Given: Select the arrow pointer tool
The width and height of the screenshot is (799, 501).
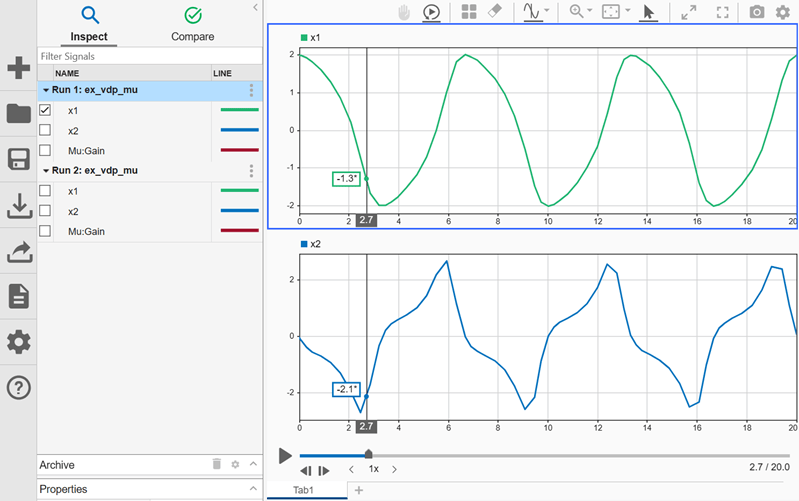Looking at the screenshot, I should (x=648, y=12).
